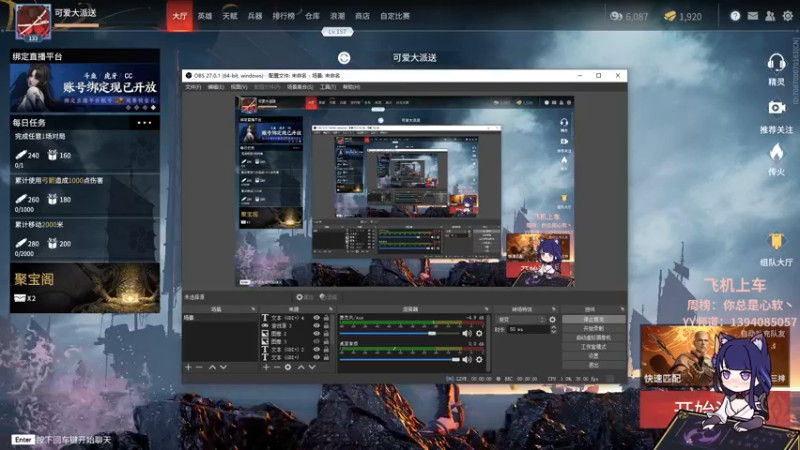
Task: Toggle visibility of 文本 (GDI+) 4 source
Action: coord(316,318)
